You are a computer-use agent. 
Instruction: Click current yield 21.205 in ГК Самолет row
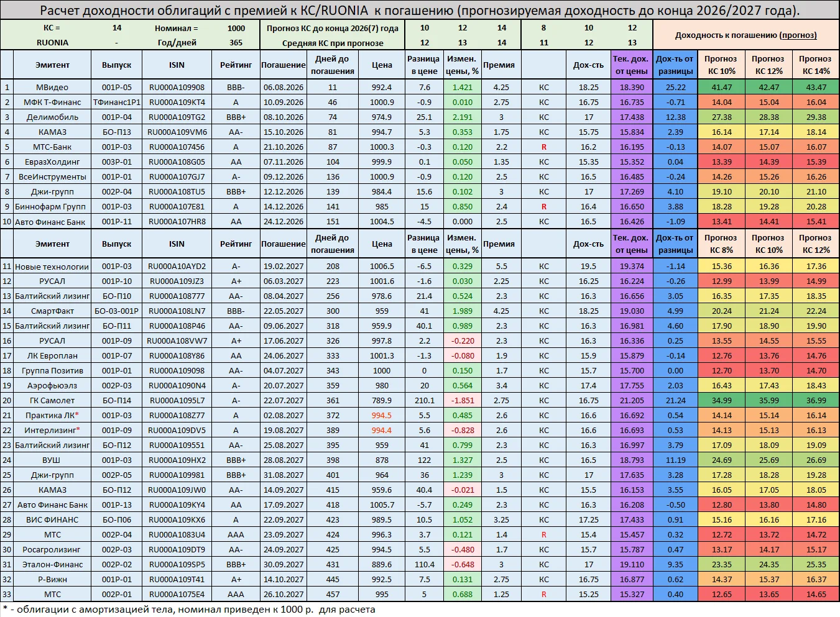coord(632,401)
